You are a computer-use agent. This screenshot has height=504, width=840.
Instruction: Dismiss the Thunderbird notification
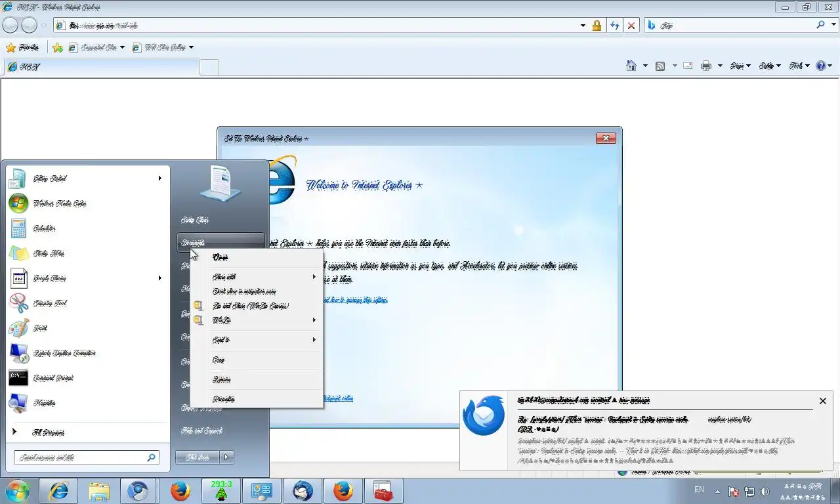click(823, 401)
